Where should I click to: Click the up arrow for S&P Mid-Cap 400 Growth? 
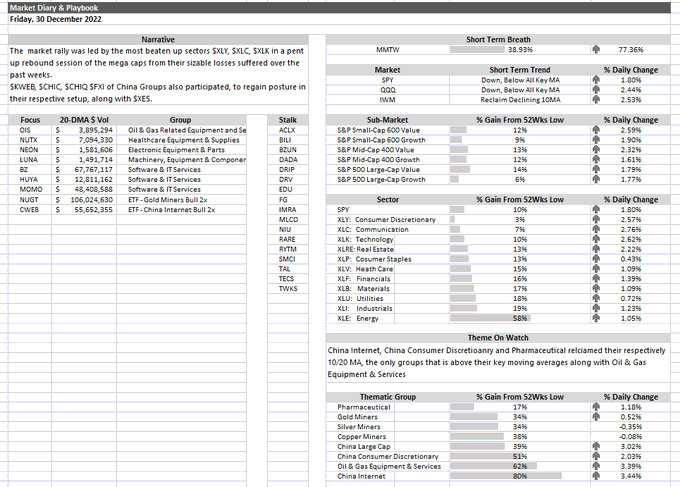tap(596, 160)
